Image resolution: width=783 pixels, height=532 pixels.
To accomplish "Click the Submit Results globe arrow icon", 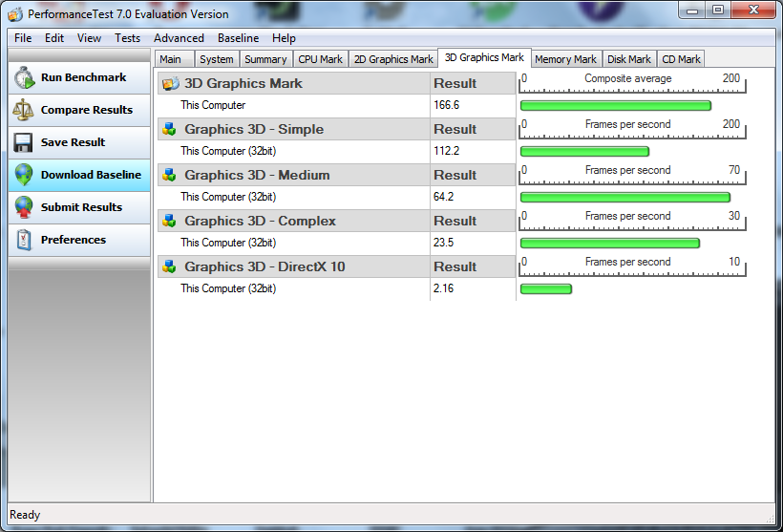I will [24, 207].
